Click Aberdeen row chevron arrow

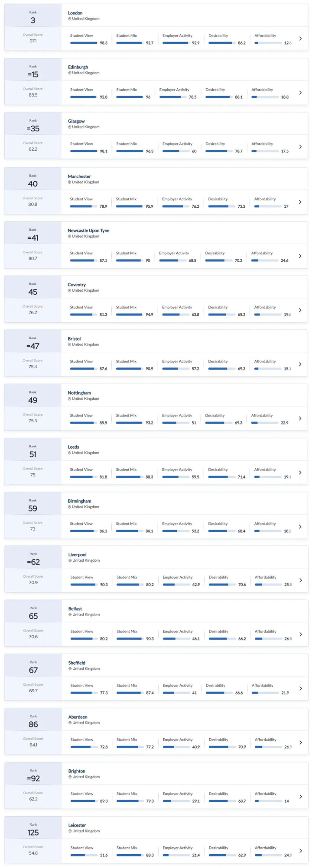tap(301, 743)
